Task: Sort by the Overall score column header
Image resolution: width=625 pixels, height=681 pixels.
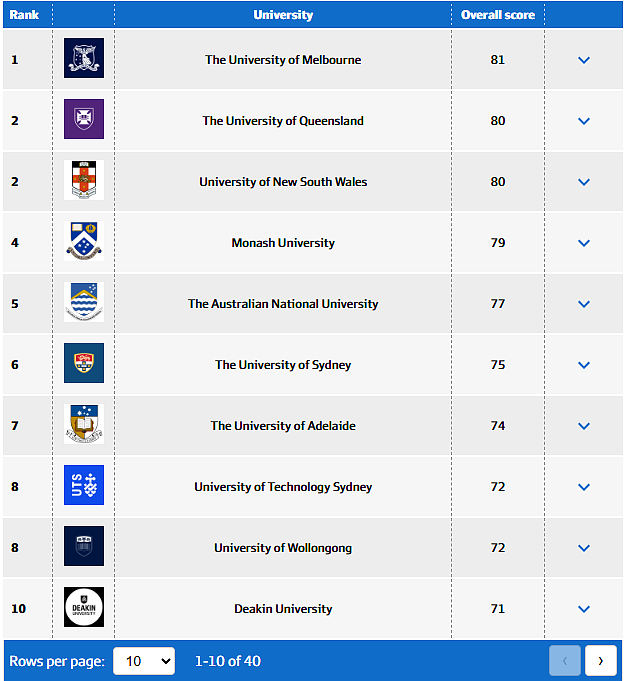Action: click(x=498, y=15)
